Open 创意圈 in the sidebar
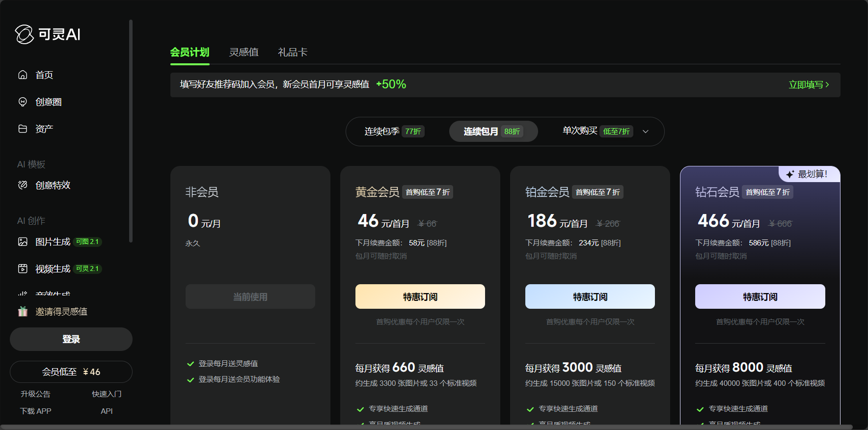Screen dimensions: 868x430 click(x=49, y=102)
